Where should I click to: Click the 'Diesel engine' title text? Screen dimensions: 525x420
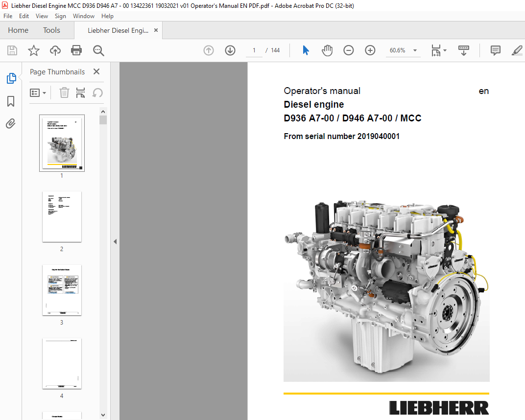pos(314,104)
